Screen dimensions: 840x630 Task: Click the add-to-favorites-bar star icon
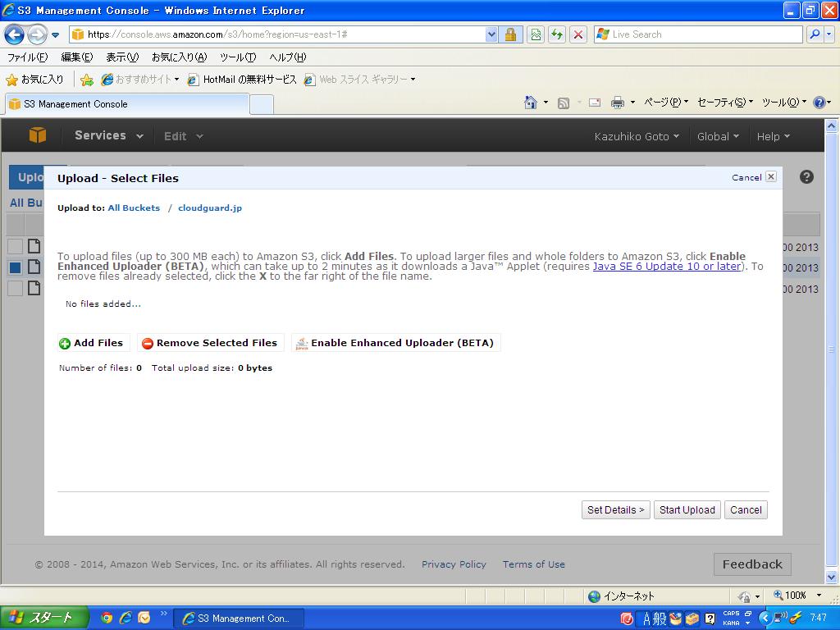coord(86,80)
